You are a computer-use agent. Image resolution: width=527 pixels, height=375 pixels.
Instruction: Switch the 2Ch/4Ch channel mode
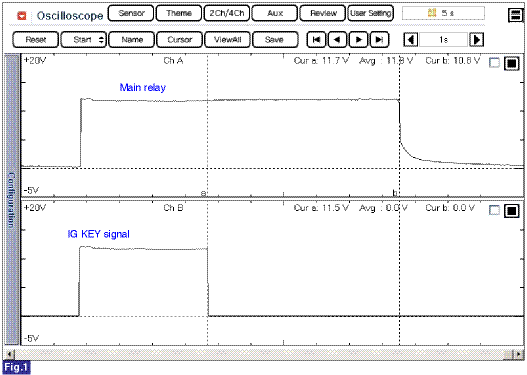[227, 13]
